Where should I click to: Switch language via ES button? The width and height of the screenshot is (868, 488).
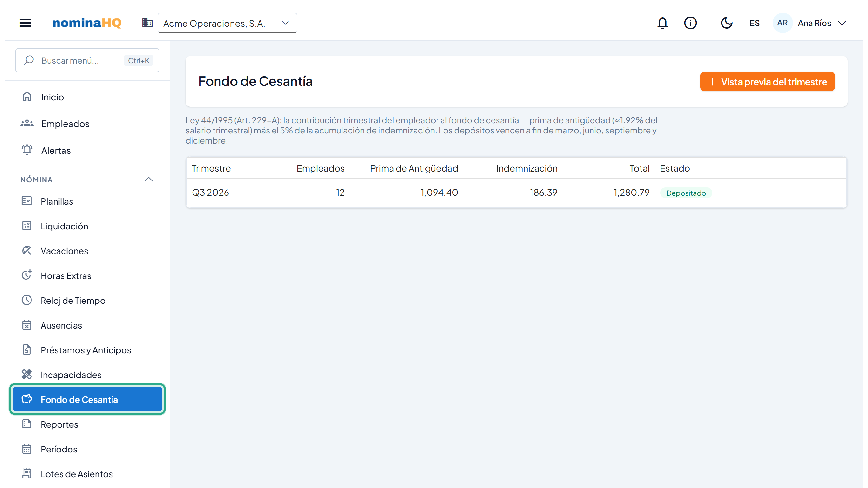[x=755, y=23]
